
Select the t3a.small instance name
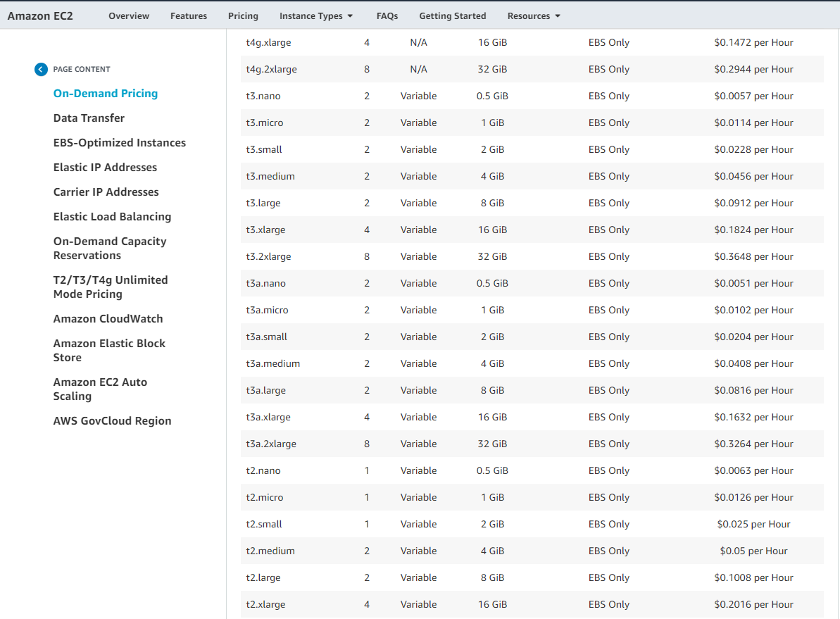tap(266, 337)
